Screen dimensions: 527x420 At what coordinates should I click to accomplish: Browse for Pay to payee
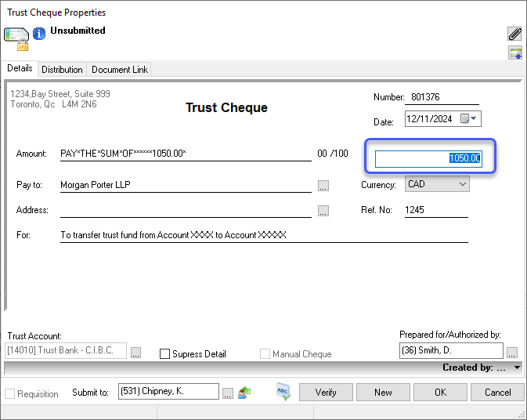pyautogui.click(x=323, y=186)
